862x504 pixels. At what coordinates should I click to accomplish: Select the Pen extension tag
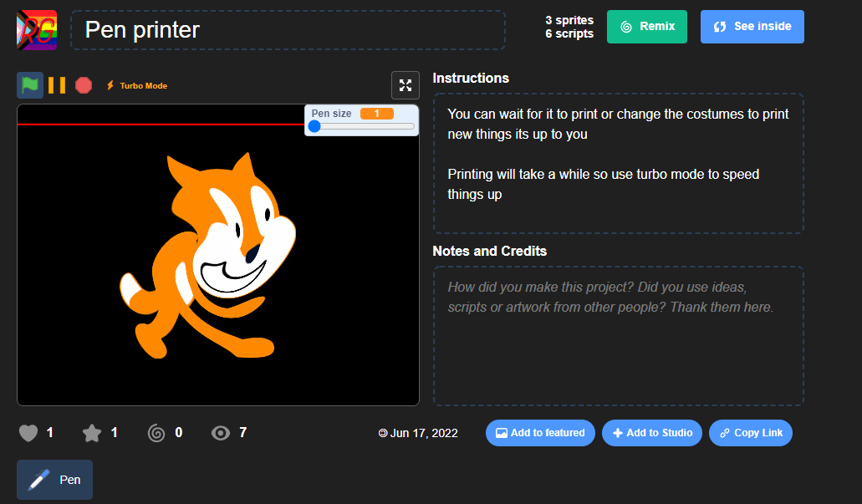pos(55,480)
